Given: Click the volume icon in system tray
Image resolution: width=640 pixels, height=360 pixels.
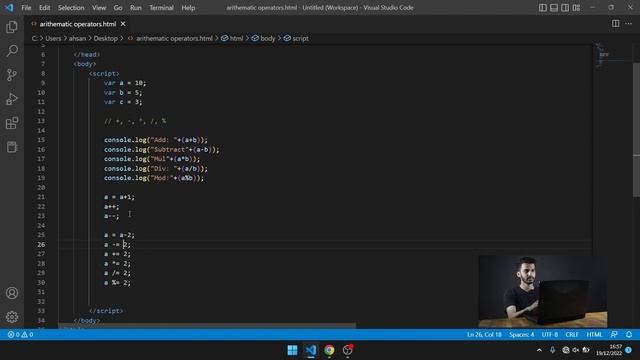Looking at the screenshot, I should 576,350.
